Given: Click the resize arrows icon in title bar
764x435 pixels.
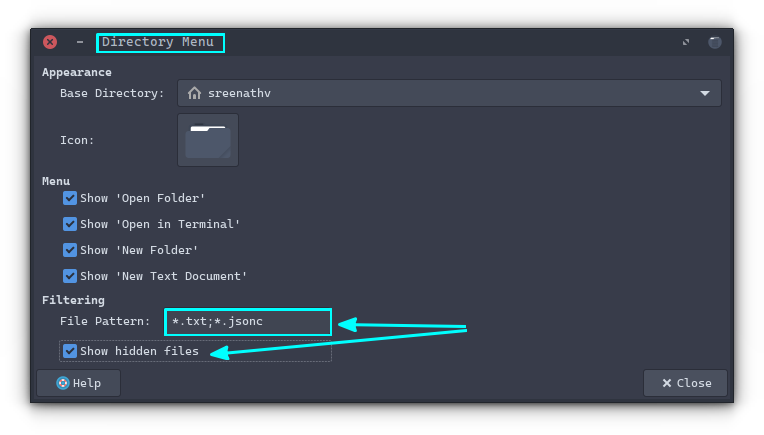Looking at the screenshot, I should 686,42.
